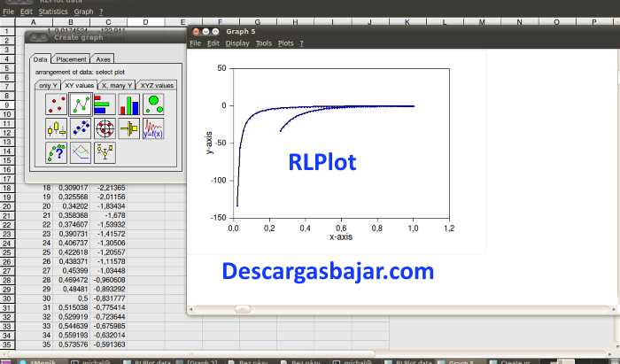
Task: Click the 0,6 tick label on x-axis
Action: (341, 228)
